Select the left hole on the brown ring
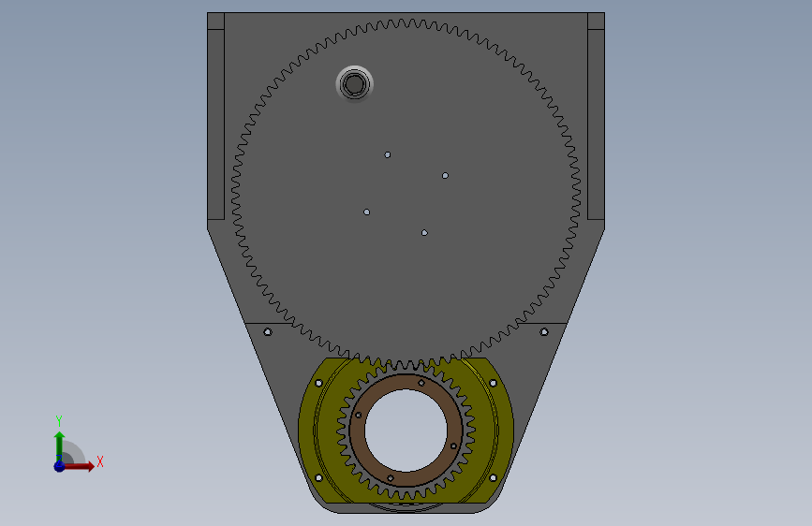 coord(359,416)
